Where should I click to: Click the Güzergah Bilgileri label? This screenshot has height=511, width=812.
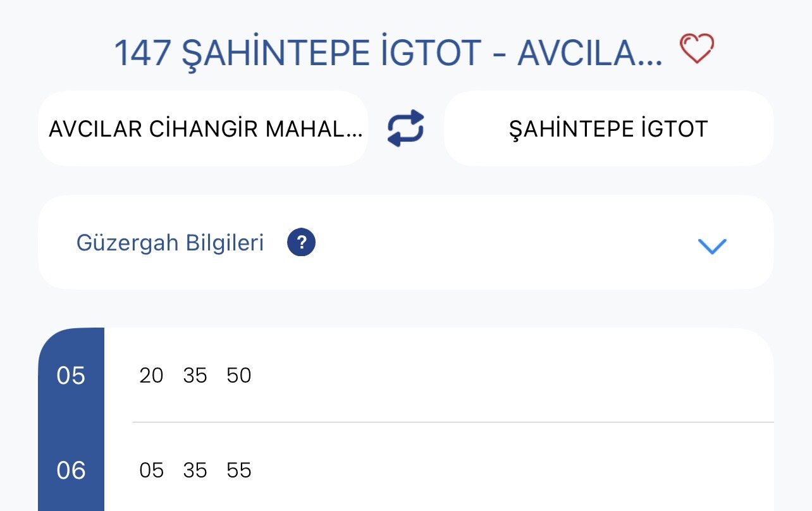pyautogui.click(x=170, y=243)
